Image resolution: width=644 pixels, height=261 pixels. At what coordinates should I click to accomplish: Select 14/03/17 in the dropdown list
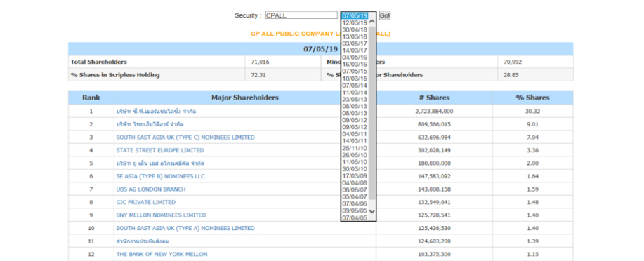tap(355, 51)
